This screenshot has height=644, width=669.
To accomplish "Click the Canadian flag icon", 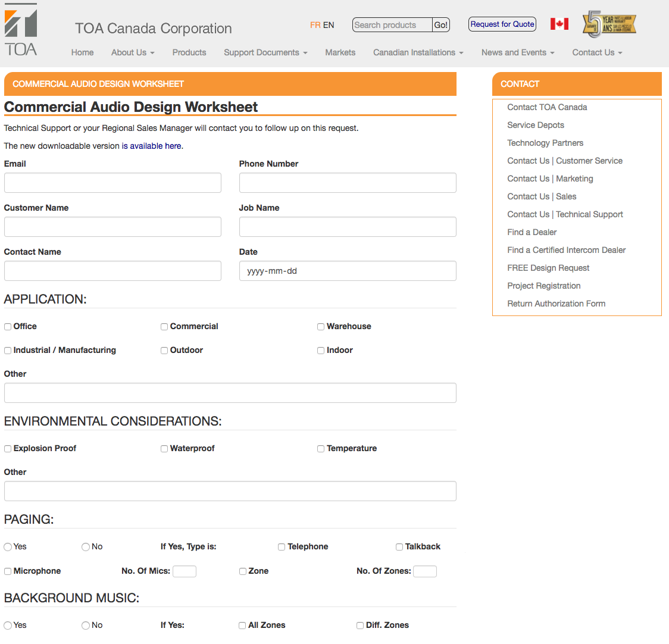I will click(559, 24).
